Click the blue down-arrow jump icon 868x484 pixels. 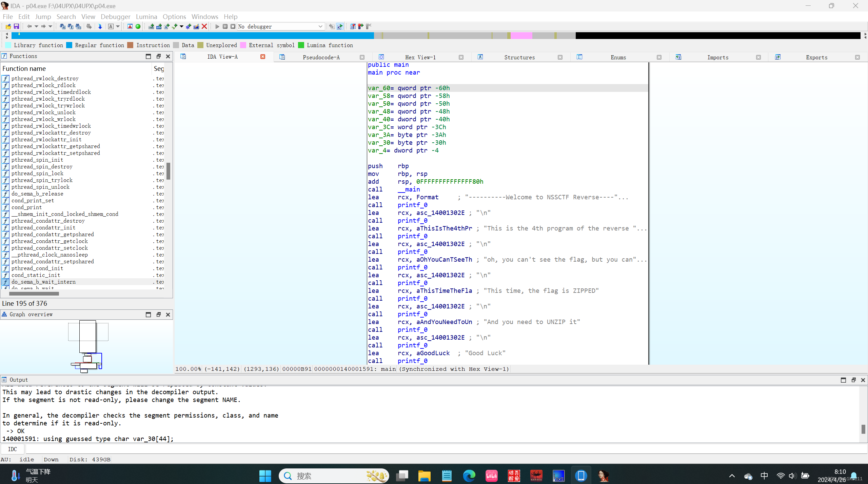[100, 26]
